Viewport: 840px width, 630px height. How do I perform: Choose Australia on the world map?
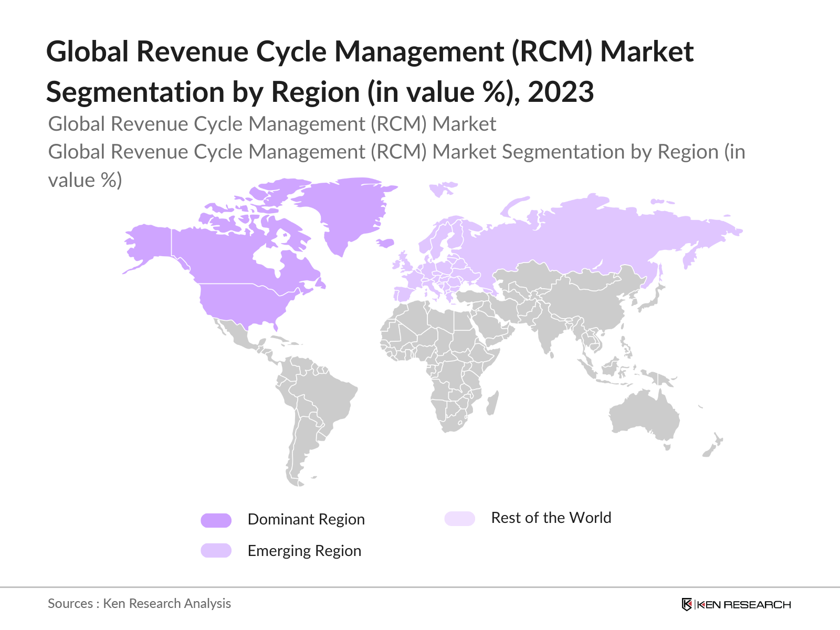(643, 415)
